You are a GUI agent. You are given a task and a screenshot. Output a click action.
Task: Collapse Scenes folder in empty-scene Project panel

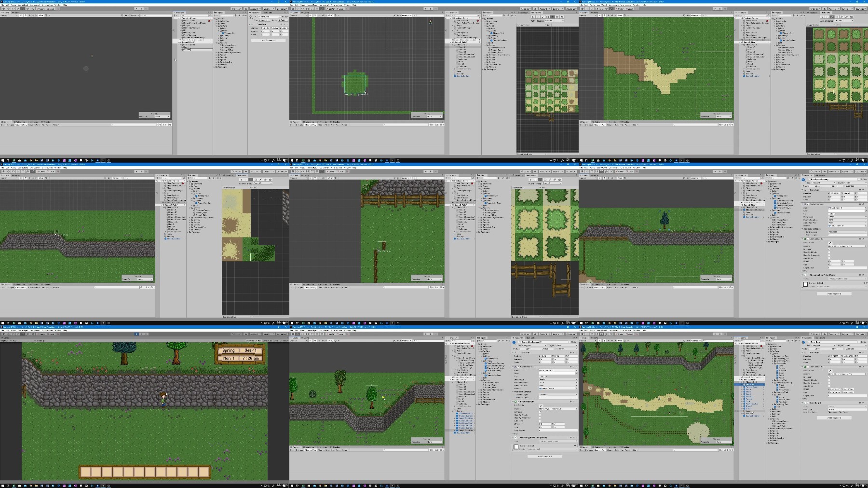coord(217,43)
